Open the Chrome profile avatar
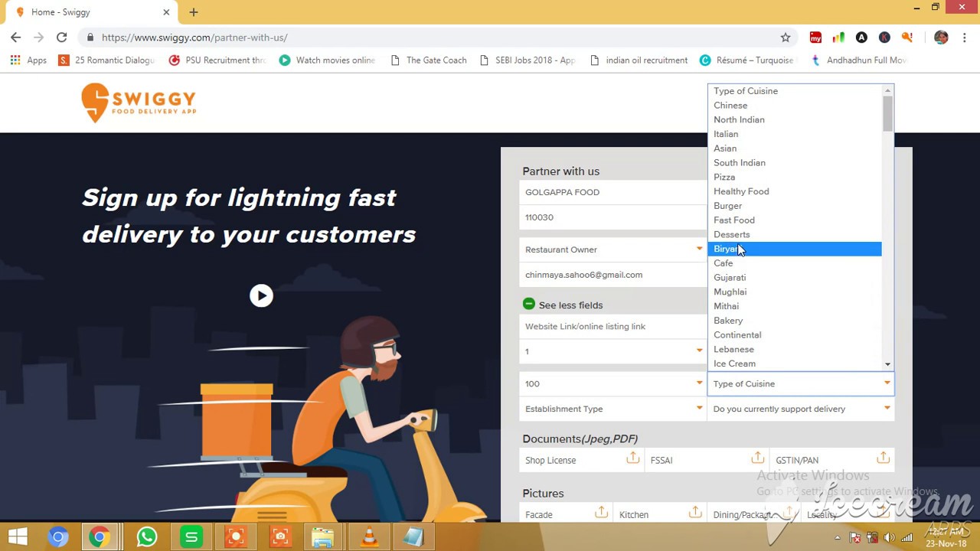The image size is (980, 551). (x=941, y=37)
